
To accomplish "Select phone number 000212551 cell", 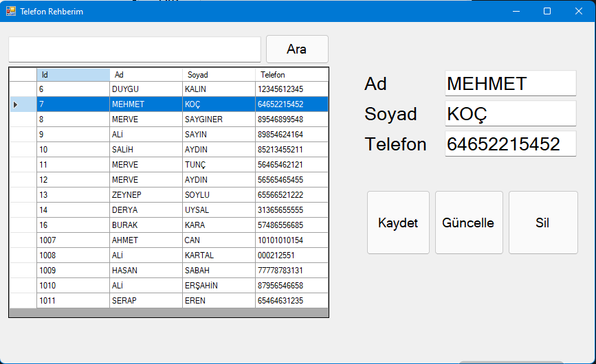I will [291, 255].
